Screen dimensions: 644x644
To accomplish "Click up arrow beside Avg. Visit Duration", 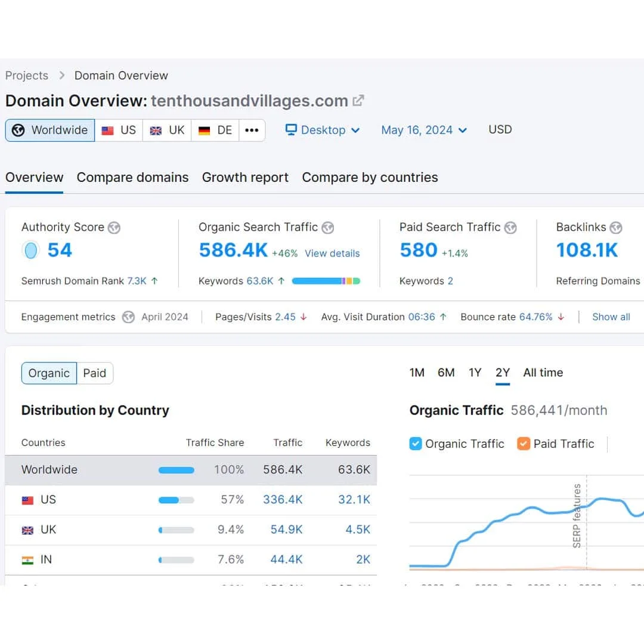I will [443, 317].
